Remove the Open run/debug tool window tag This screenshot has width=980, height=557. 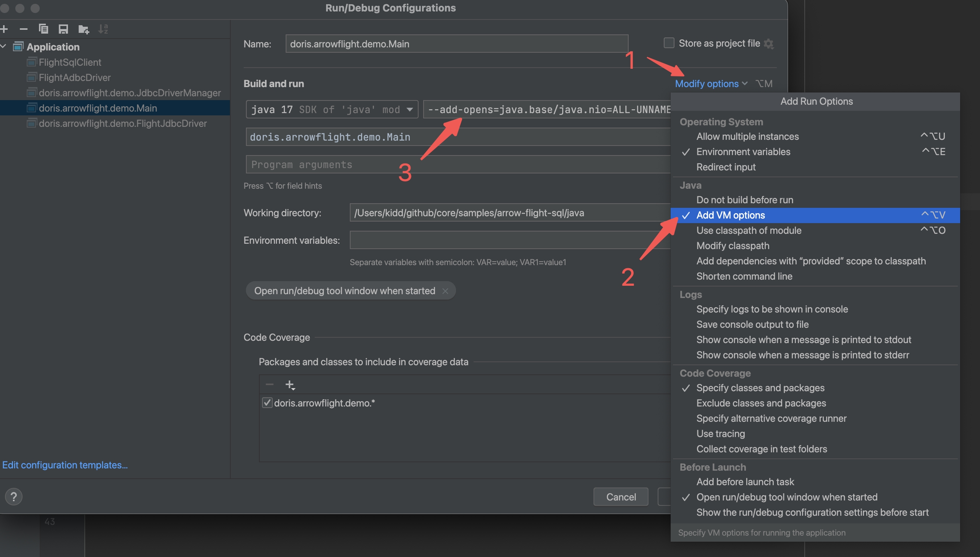(445, 291)
